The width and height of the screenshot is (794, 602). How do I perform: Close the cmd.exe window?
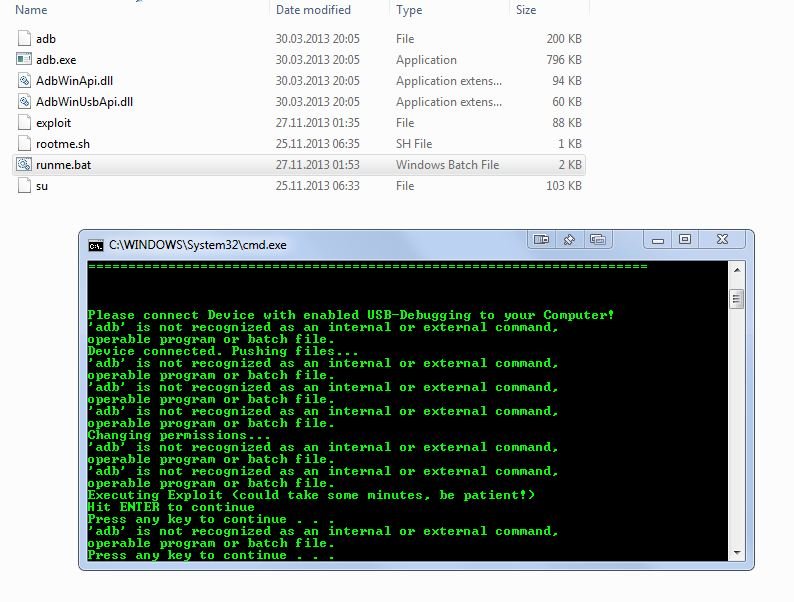[x=722, y=239]
